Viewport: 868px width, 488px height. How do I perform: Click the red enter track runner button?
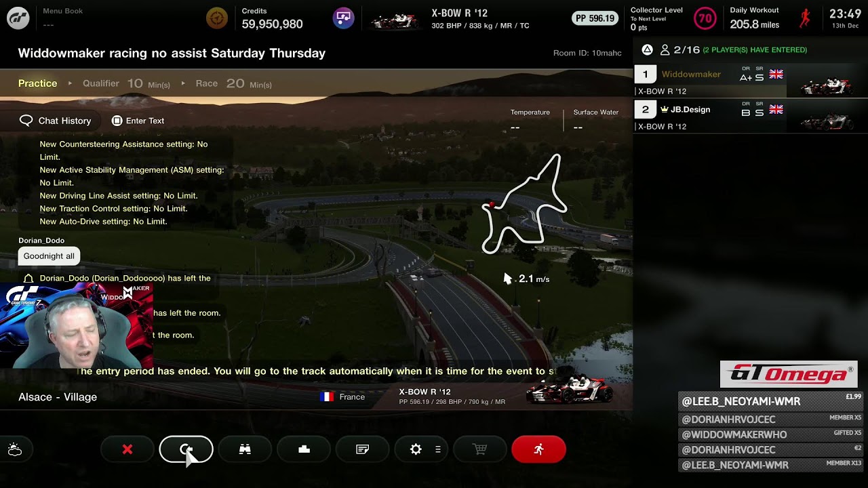[x=538, y=449]
